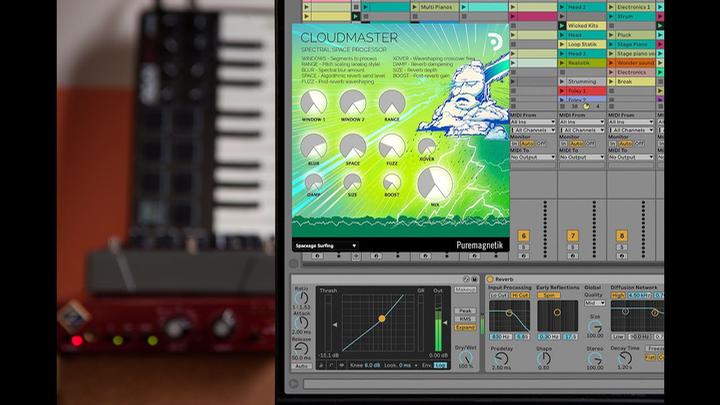Viewport: 720px width, 405px height.
Task: Click the Cloudmaster RANGE knob
Action: [x=392, y=102]
